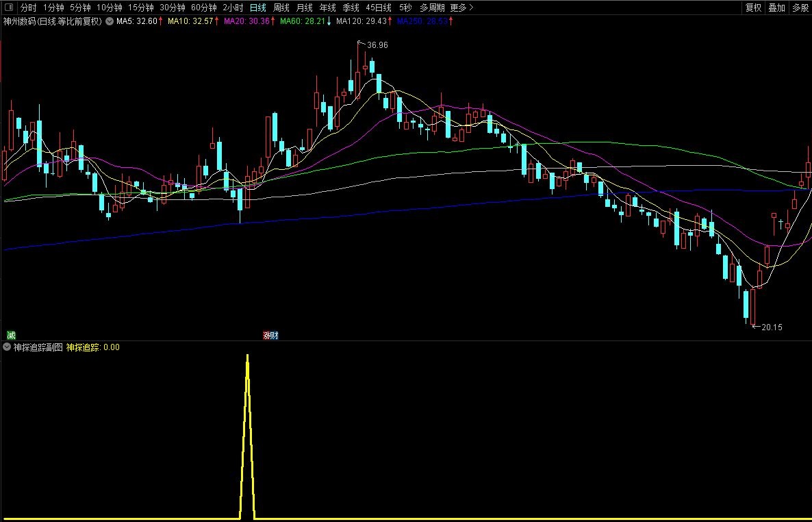
Task: Click the yellow spike peak in sub-chart
Action: [x=248, y=356]
